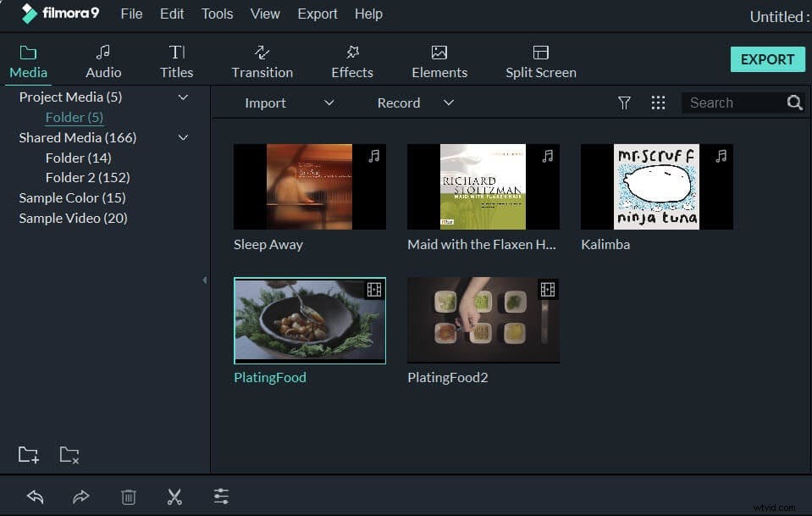Redo an action with the redo arrow

[x=81, y=497]
